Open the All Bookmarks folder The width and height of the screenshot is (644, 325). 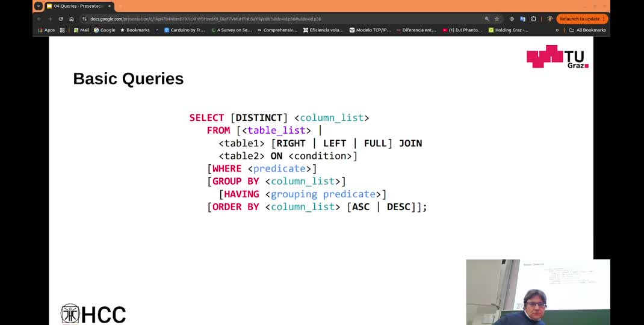(587, 30)
